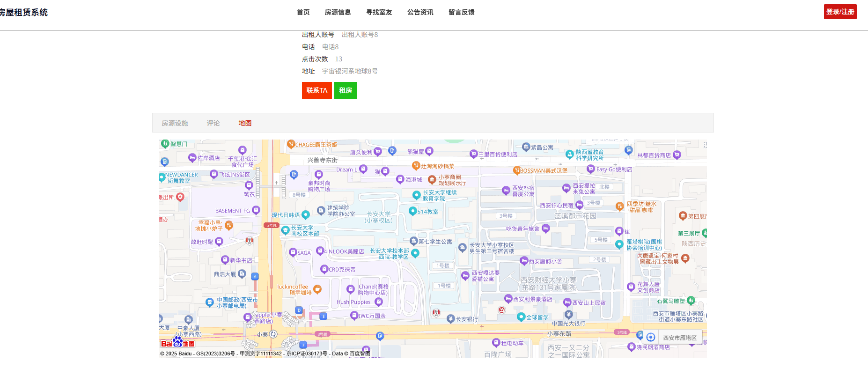Click the 紫晶公寓 map marker
868x383 pixels.
526,147
